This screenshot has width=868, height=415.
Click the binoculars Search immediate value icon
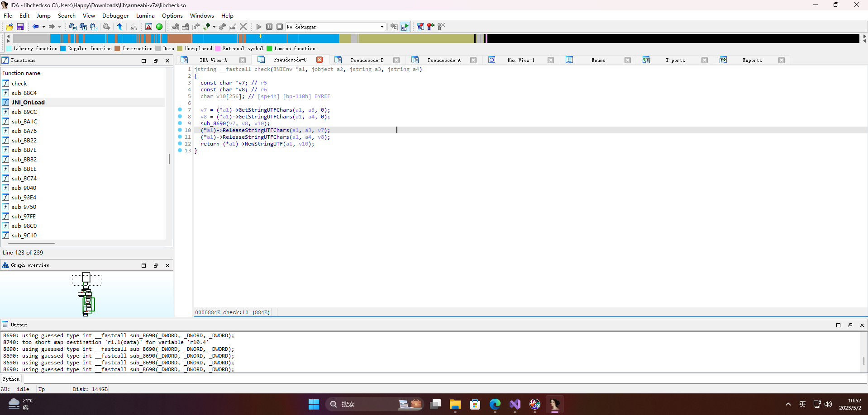(x=73, y=27)
